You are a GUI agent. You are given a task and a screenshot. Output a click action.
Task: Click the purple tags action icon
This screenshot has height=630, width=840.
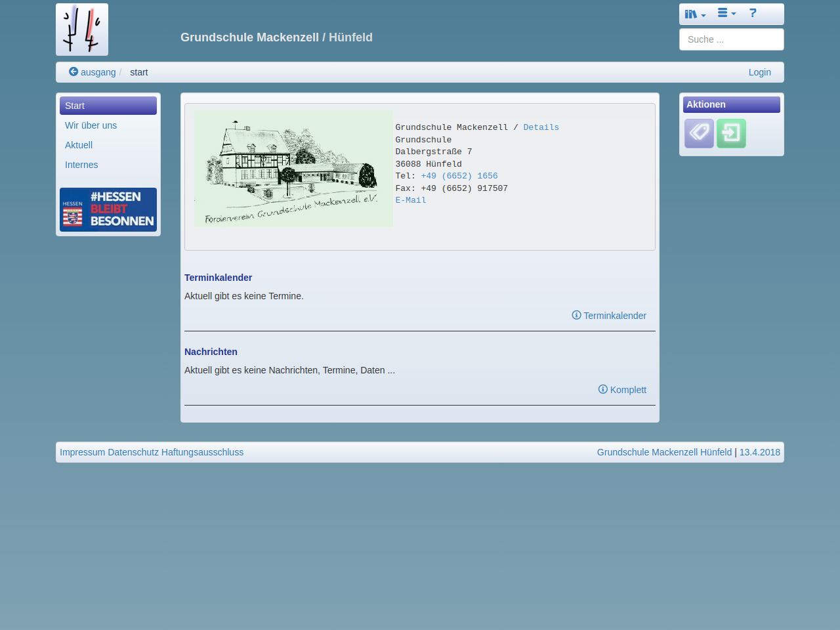tap(699, 133)
